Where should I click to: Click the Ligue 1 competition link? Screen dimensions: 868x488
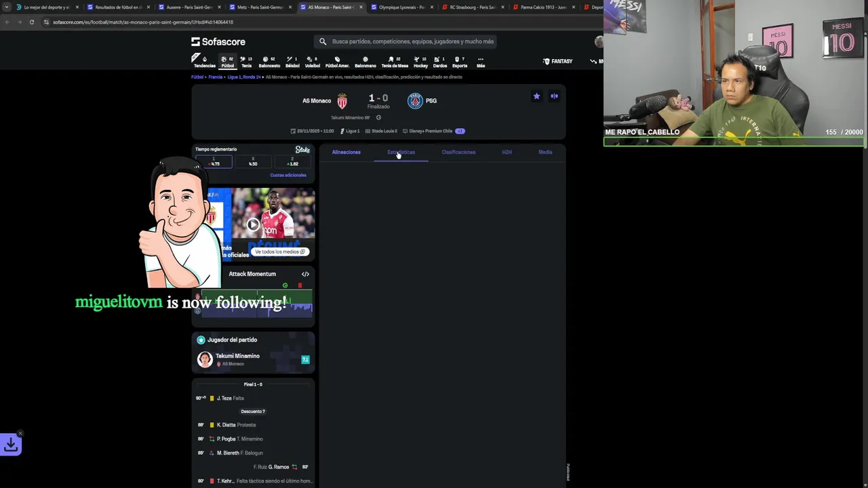click(351, 131)
